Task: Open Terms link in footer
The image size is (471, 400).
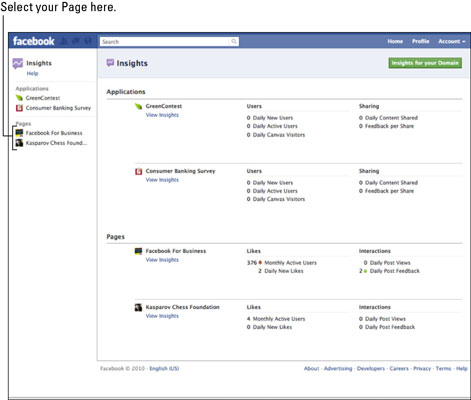Action: coord(443,369)
